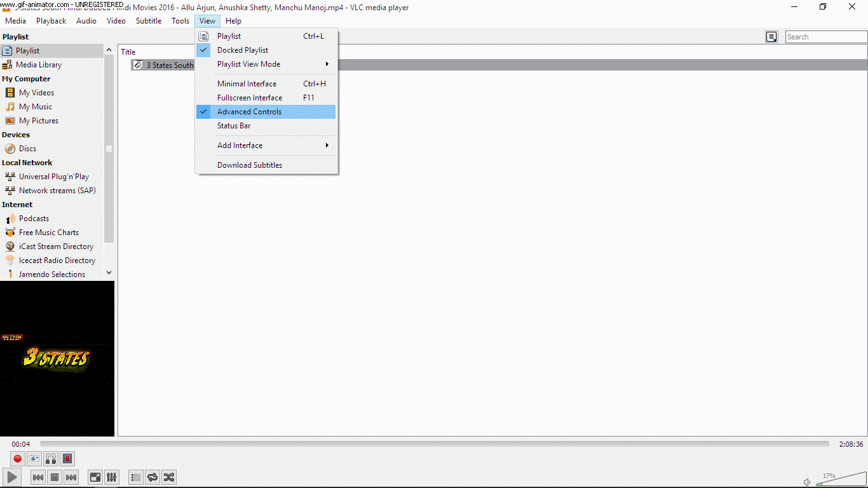Viewport: 868px width, 488px height.
Task: Start playback with the Play button
Action: coord(12,477)
